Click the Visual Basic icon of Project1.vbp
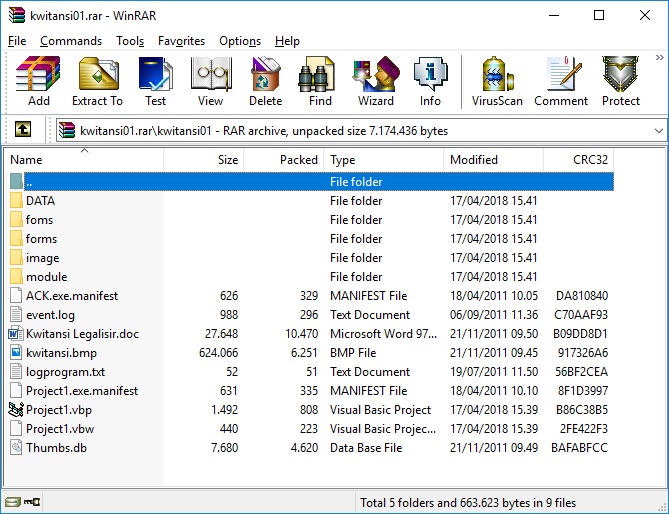 [x=16, y=409]
